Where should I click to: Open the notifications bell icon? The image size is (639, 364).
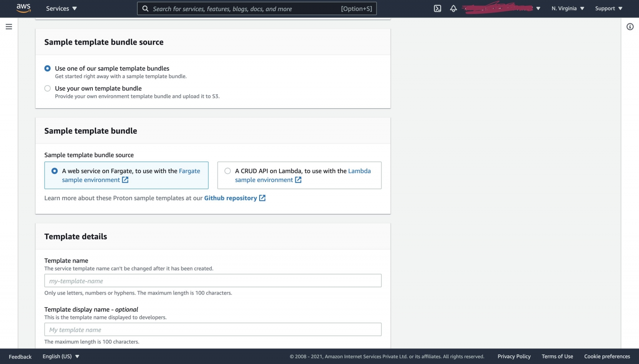coord(453,8)
